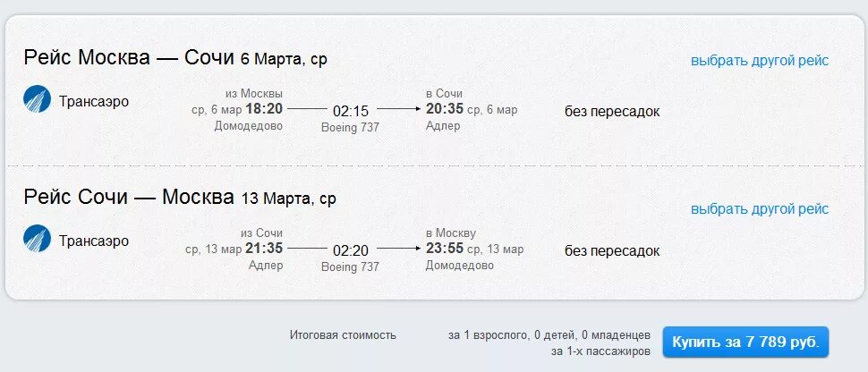This screenshot has width=868, height=372.
Task: Select departure time 18:20 from Domodedovo
Action: click(265, 109)
